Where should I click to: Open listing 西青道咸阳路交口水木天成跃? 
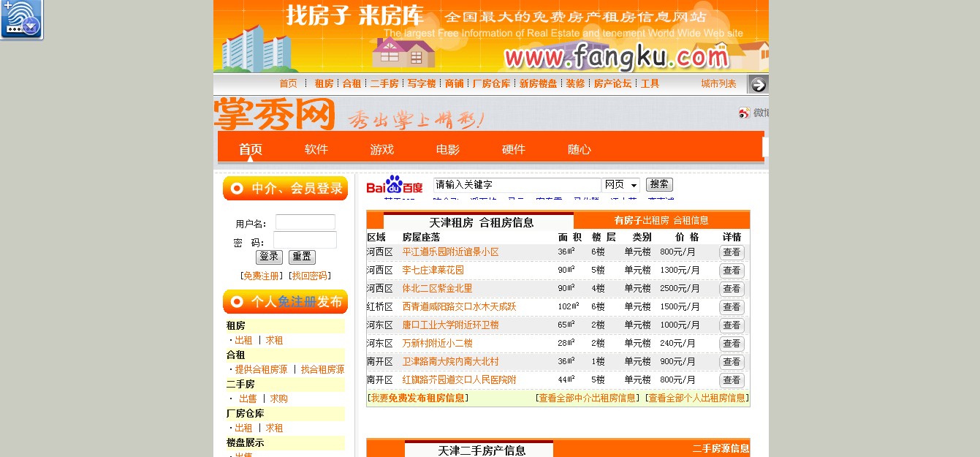(x=459, y=306)
